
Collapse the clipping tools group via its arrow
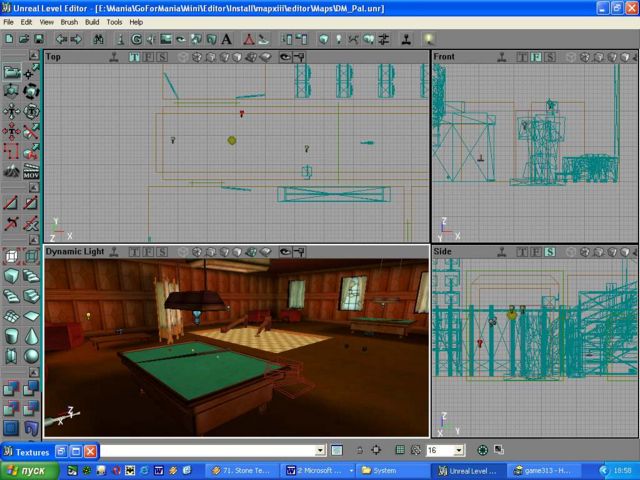pyautogui.click(x=34, y=187)
